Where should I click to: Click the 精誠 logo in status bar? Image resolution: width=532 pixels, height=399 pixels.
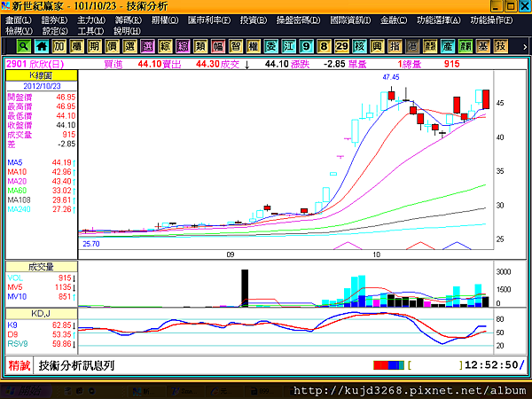(20, 365)
